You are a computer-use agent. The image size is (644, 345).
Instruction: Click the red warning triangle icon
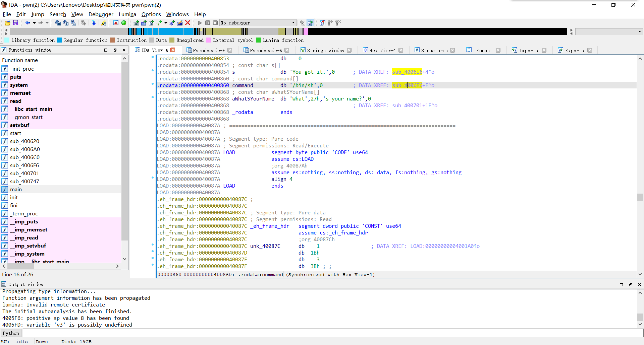(x=116, y=23)
